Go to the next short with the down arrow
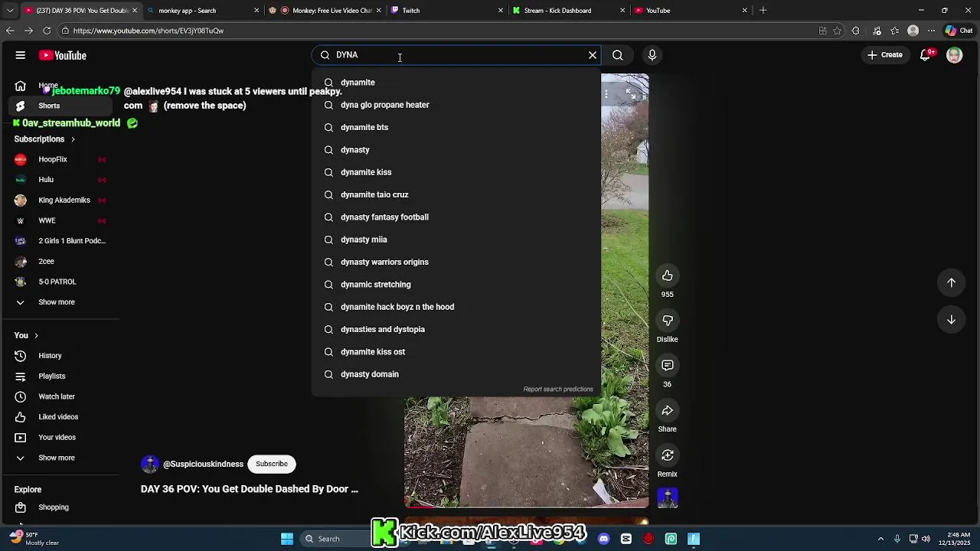The image size is (980, 551). pos(952,320)
